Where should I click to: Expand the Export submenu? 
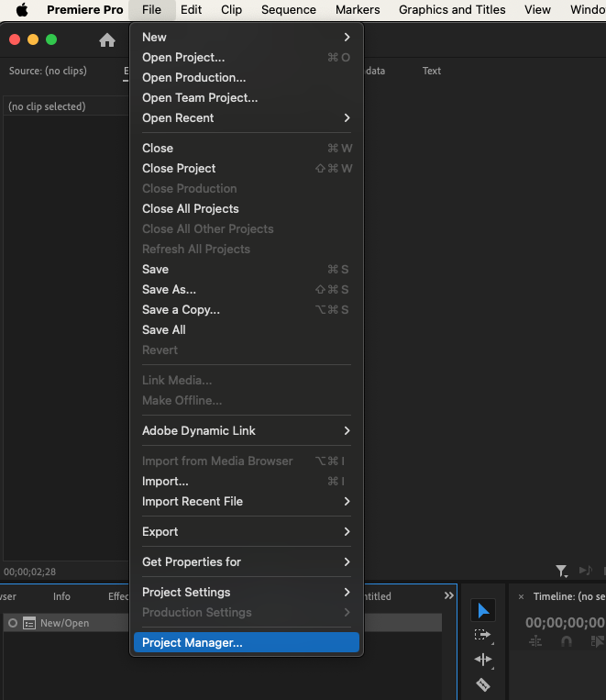point(247,531)
